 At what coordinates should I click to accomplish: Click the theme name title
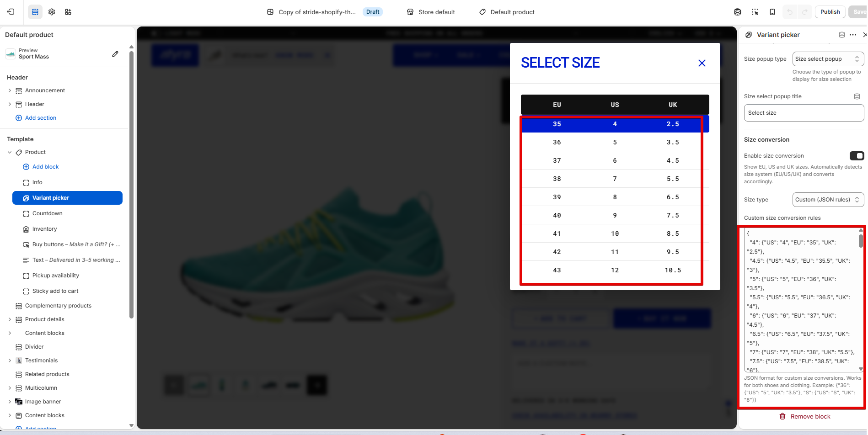317,12
